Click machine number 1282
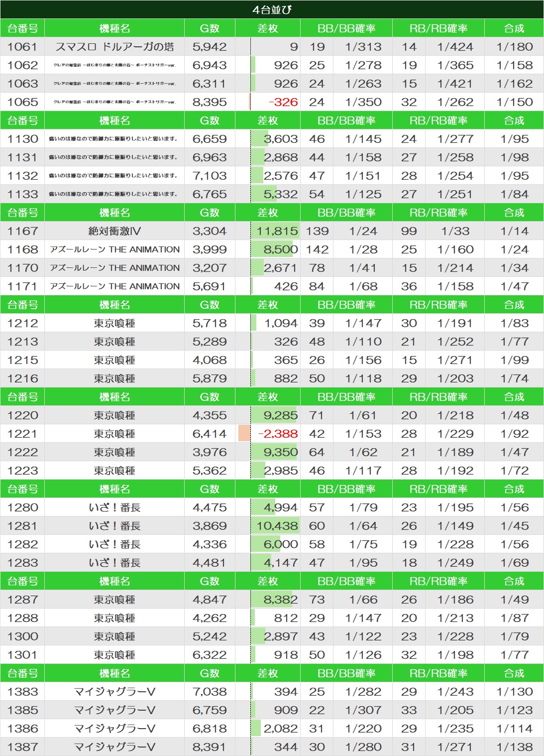 point(22,544)
